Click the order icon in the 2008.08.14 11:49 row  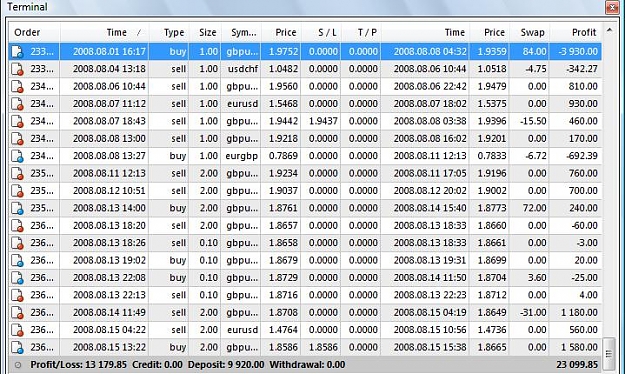click(x=17, y=313)
